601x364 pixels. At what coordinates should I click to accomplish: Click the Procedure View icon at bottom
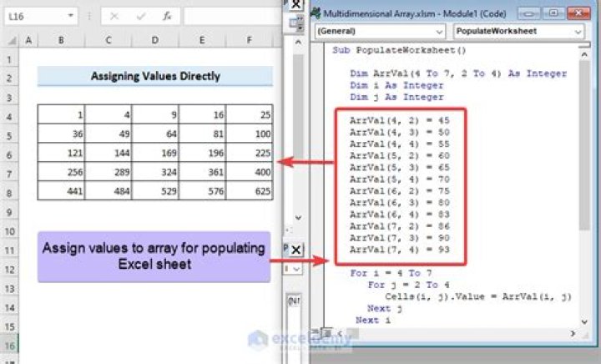pyautogui.click(x=315, y=331)
